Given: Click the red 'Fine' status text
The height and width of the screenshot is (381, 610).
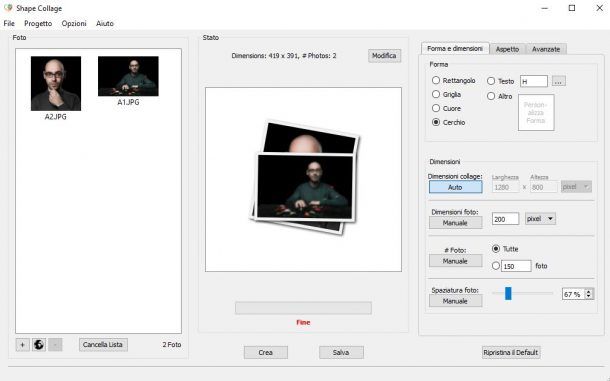Looking at the screenshot, I should click(303, 322).
